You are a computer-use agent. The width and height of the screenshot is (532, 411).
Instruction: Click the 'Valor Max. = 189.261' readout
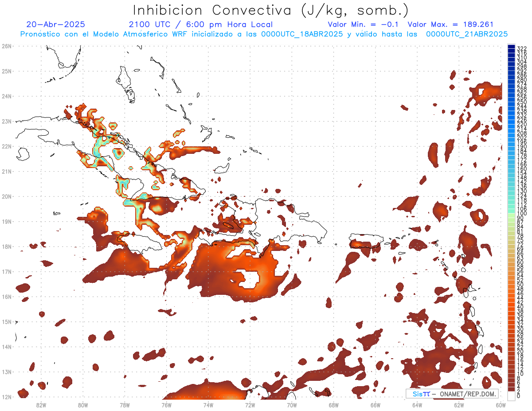point(450,24)
